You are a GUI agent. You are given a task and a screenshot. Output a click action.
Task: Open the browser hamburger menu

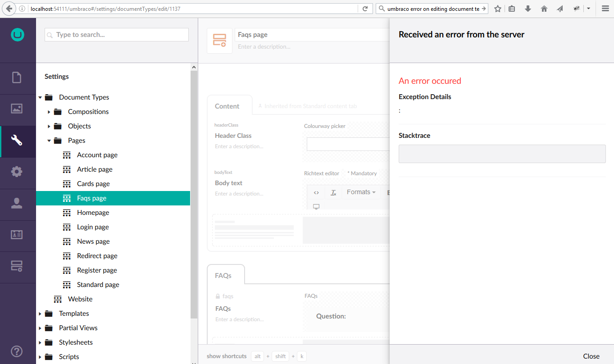[605, 9]
